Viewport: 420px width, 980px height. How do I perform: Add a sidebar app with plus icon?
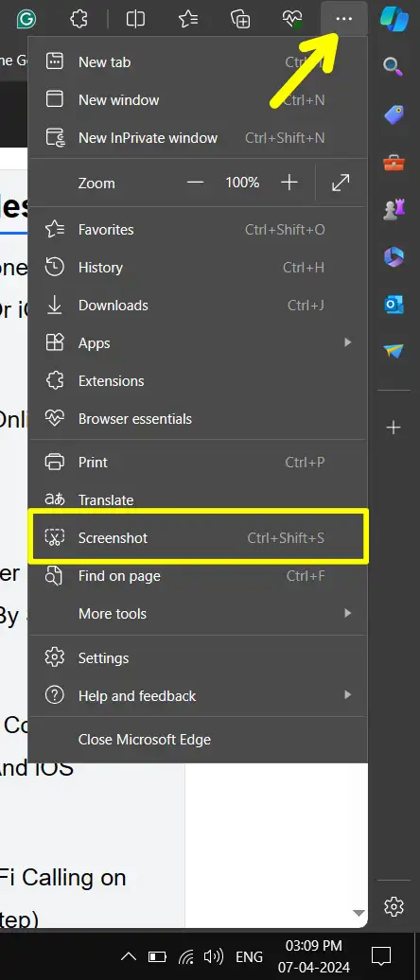pos(394,429)
